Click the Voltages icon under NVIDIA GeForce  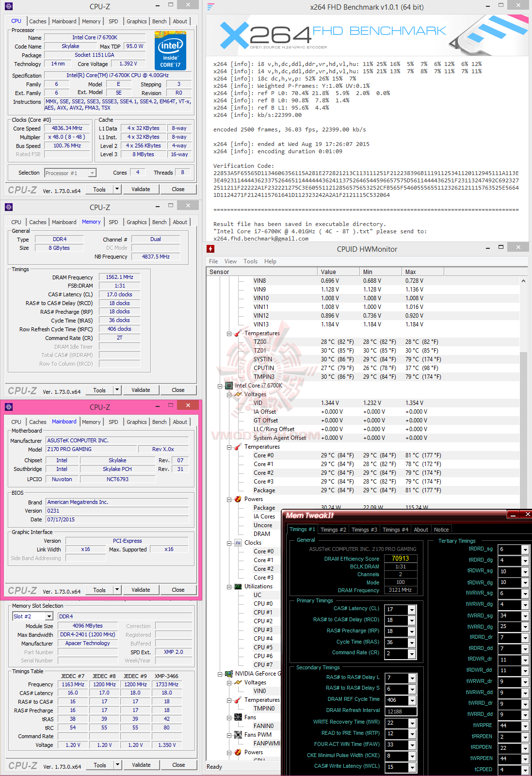pos(238,682)
